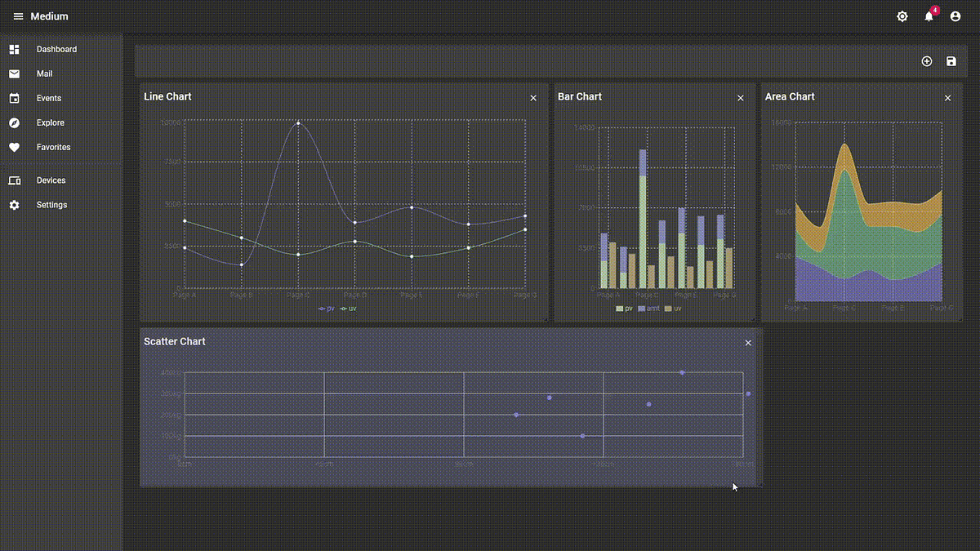Select the Settings item in the sidebar

pos(50,204)
